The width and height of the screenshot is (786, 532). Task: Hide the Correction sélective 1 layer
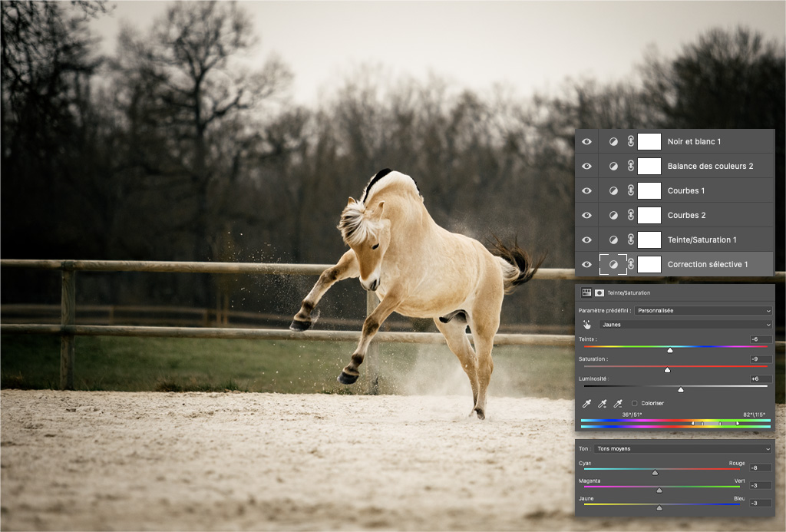tap(586, 265)
